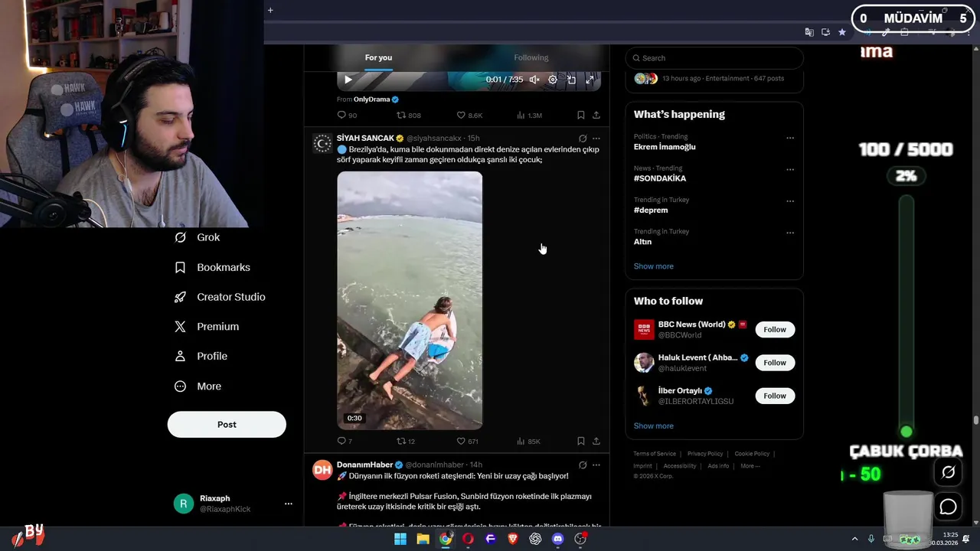Bookmark the SİYAH SANCAK post
The image size is (980, 551).
pyautogui.click(x=581, y=441)
